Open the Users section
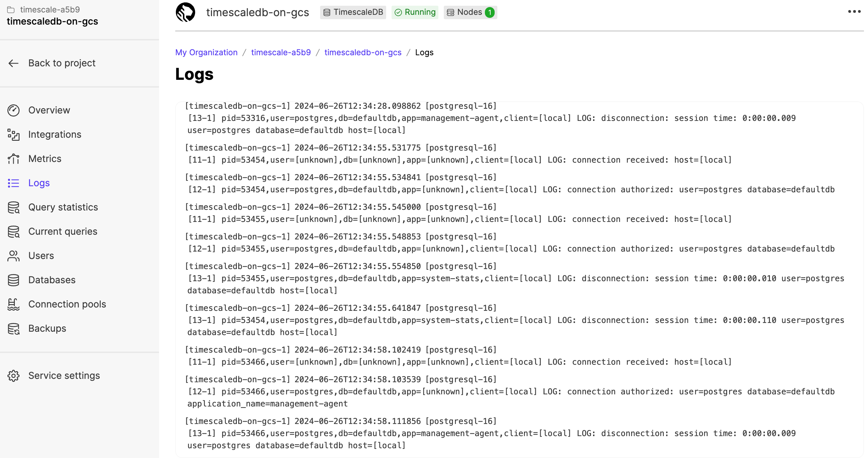The height and width of the screenshot is (458, 868). tap(41, 255)
